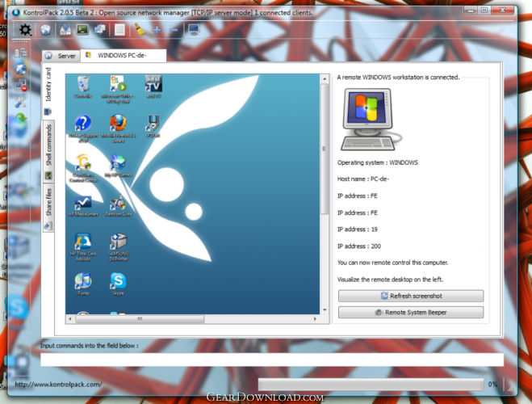Open the kontrolpack.com link in status bar

coord(58,385)
